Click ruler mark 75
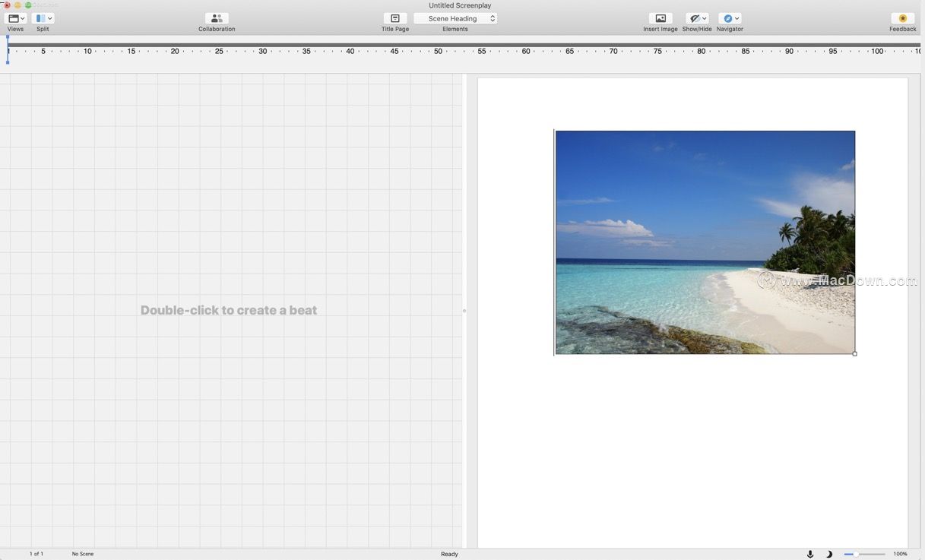This screenshot has height=560, width=925. click(657, 51)
